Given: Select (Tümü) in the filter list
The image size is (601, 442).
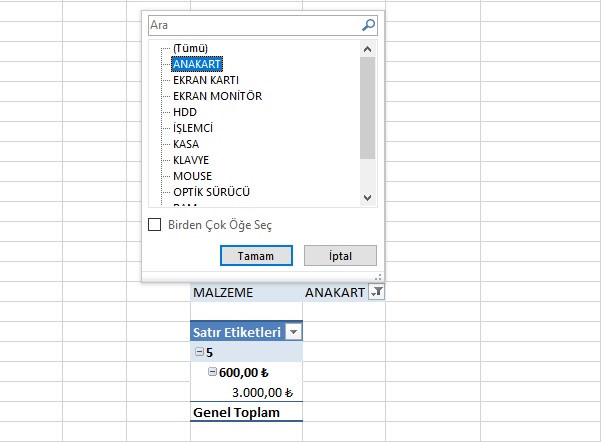Looking at the screenshot, I should click(189, 48).
